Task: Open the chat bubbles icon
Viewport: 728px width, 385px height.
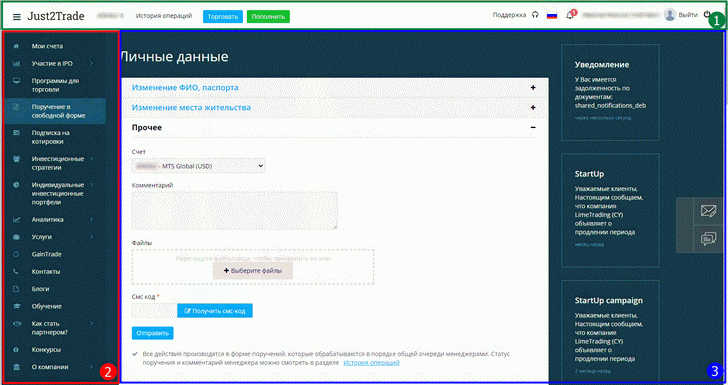Action: point(708,239)
